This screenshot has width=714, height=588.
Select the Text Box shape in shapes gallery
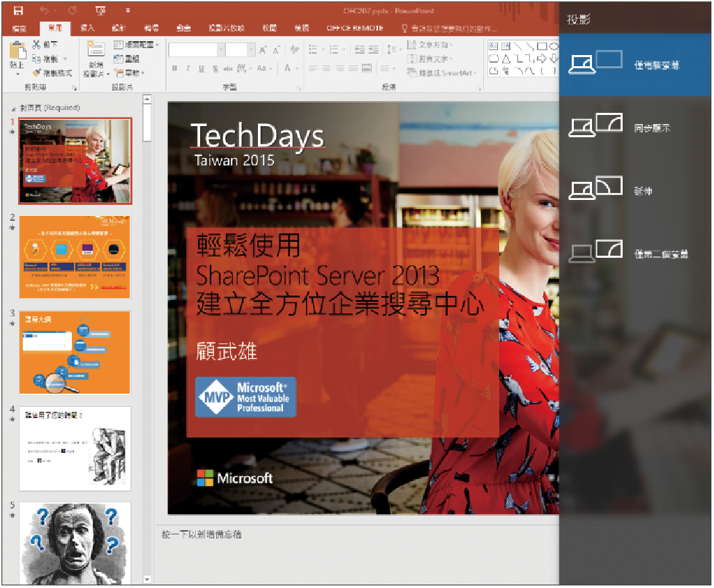tap(493, 46)
